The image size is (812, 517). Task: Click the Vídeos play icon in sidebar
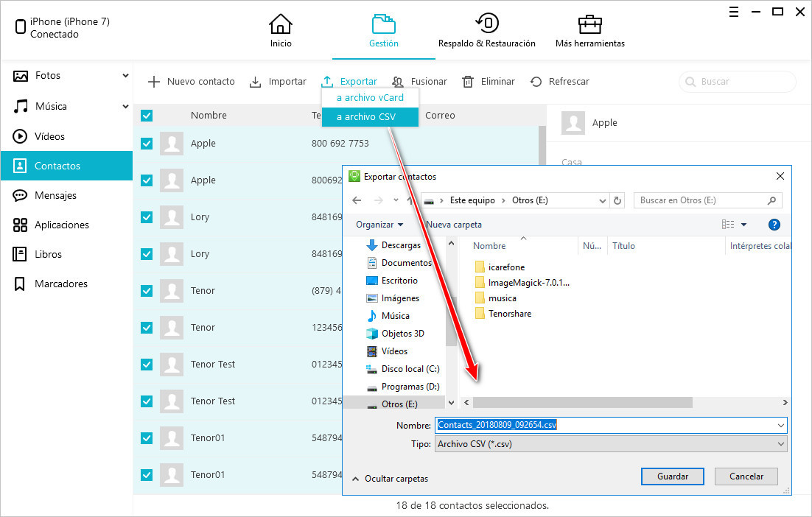coord(20,136)
